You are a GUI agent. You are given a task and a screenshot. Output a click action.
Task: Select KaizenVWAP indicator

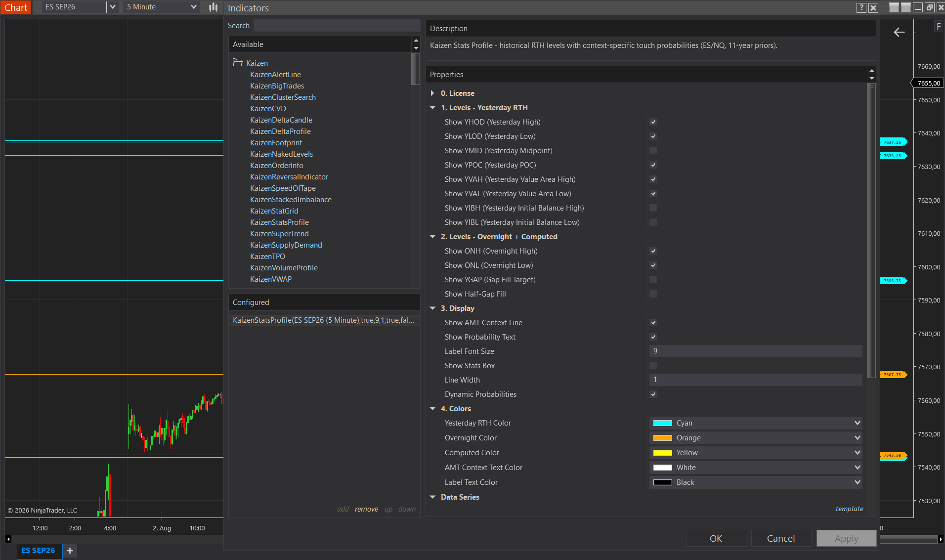[271, 279]
